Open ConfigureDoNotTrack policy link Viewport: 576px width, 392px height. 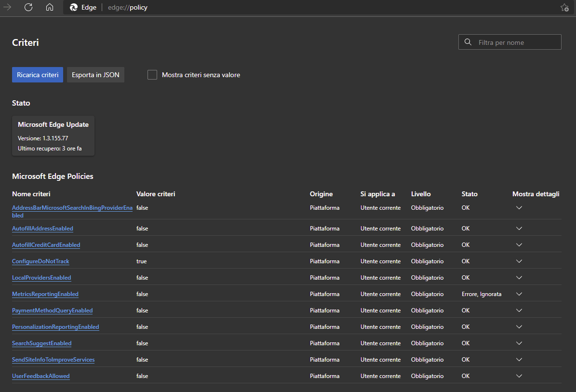tap(40, 261)
